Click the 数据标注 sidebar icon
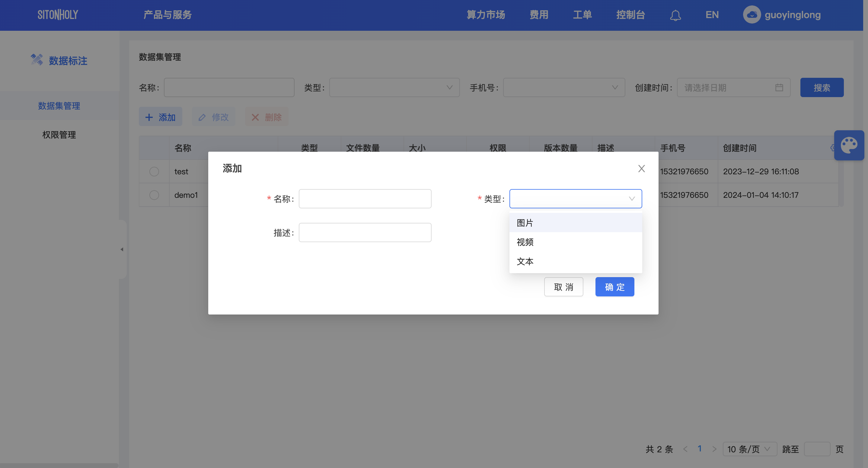Viewport: 868px width, 468px height. 37,60
